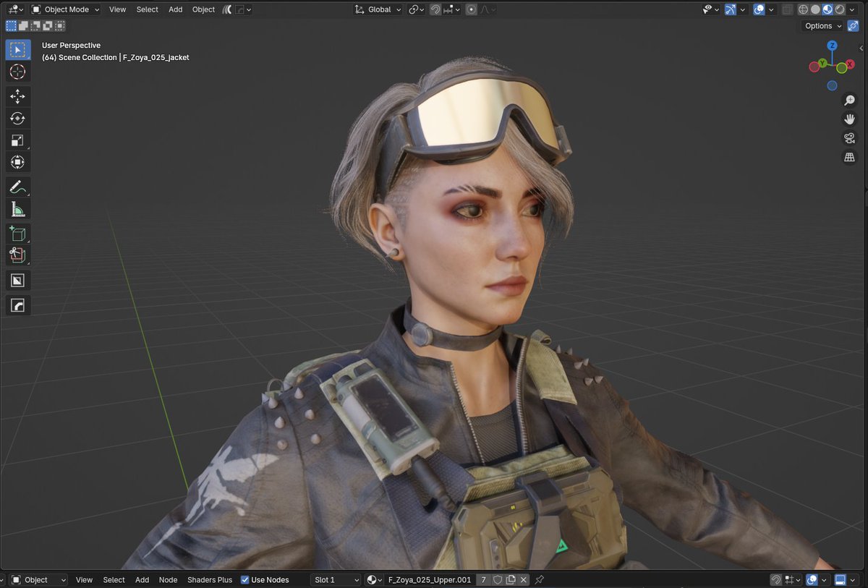Select the Move tool in the toolbar
Image resolution: width=868 pixels, height=588 pixels.
point(18,95)
